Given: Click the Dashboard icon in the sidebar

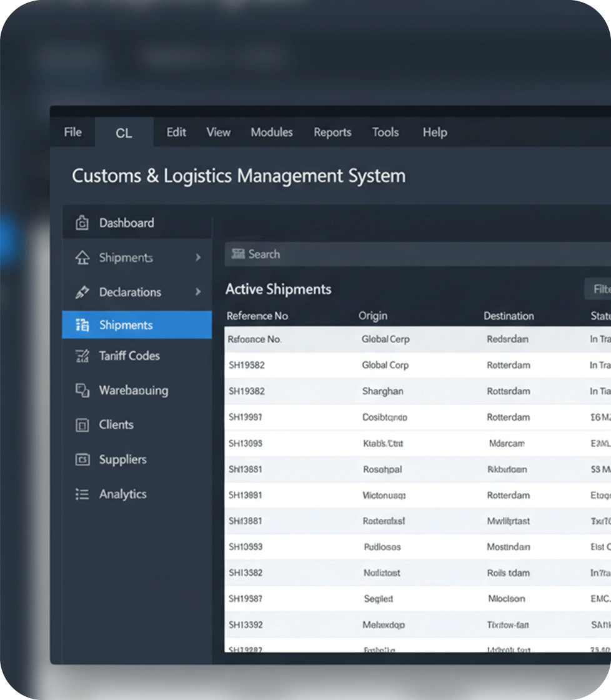Looking at the screenshot, I should coord(82,223).
